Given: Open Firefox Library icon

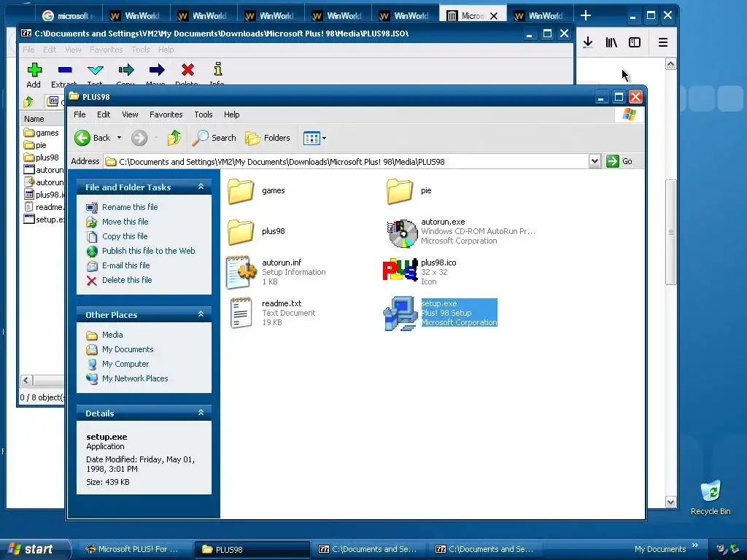Looking at the screenshot, I should 611,42.
